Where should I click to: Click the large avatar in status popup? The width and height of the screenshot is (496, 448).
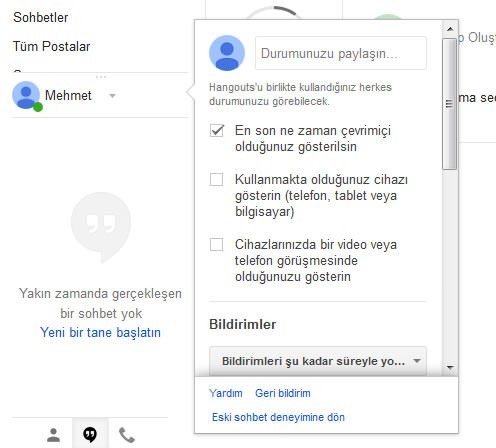(227, 53)
